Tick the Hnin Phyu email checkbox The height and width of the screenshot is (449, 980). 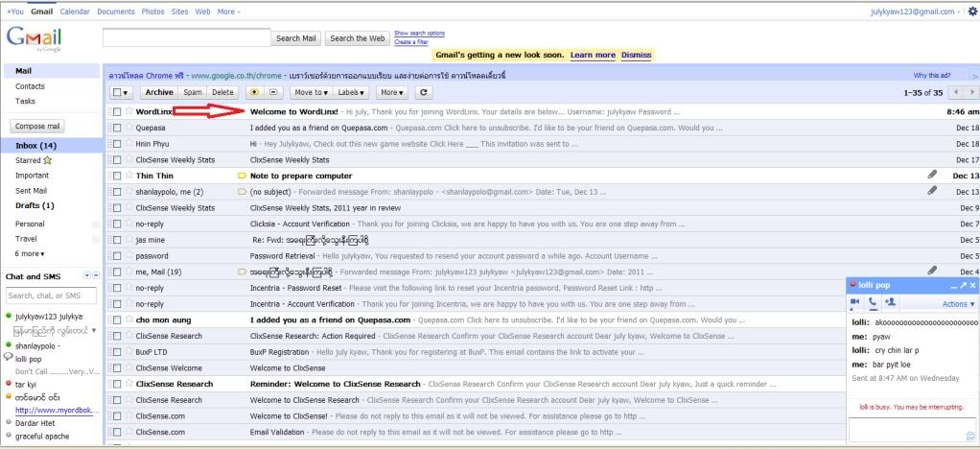tap(117, 144)
